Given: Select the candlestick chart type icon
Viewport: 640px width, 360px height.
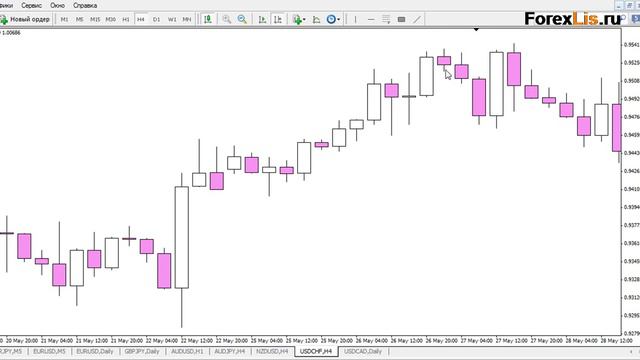Looking at the screenshot, I should coord(208,19).
